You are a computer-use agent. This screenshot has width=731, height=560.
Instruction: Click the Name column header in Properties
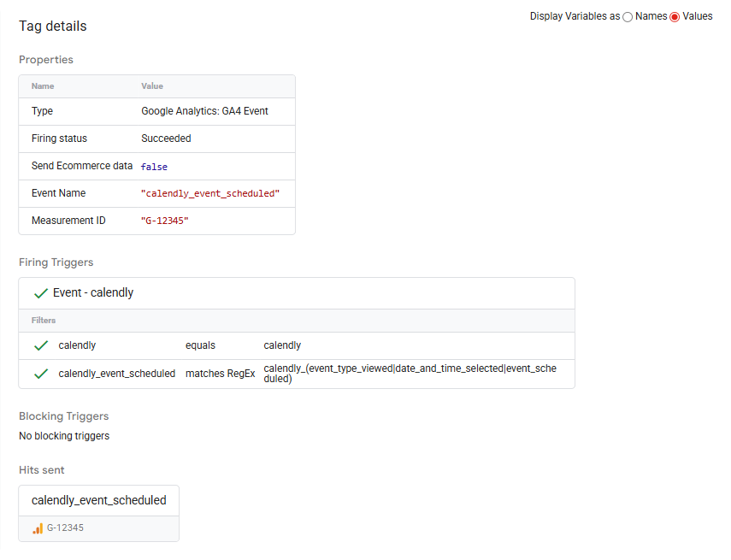(43, 86)
